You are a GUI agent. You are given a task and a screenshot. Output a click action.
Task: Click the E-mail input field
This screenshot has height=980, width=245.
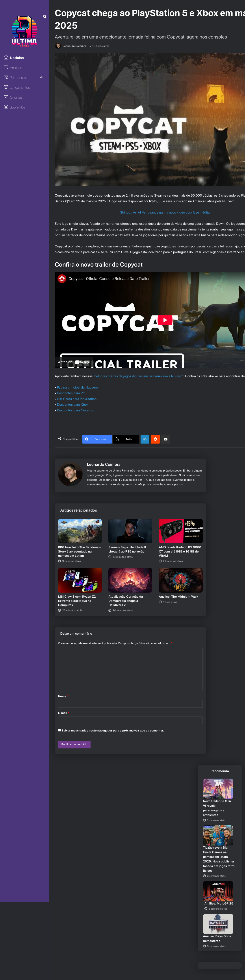click(130, 720)
